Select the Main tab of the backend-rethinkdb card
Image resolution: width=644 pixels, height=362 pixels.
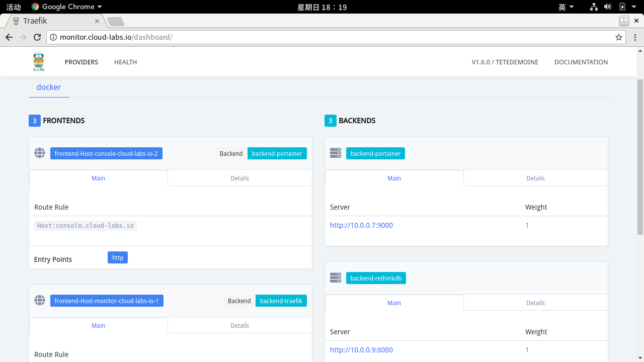394,303
